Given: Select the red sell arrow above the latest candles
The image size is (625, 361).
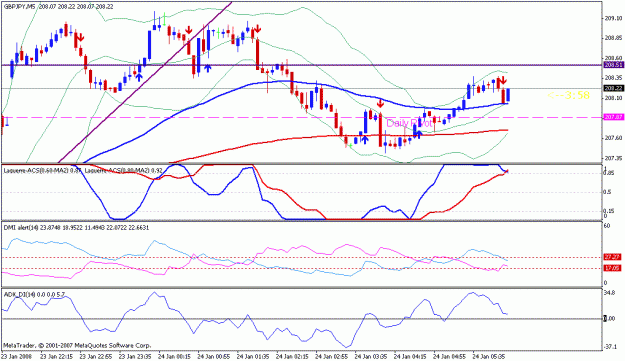Looking at the screenshot, I should (x=503, y=80).
